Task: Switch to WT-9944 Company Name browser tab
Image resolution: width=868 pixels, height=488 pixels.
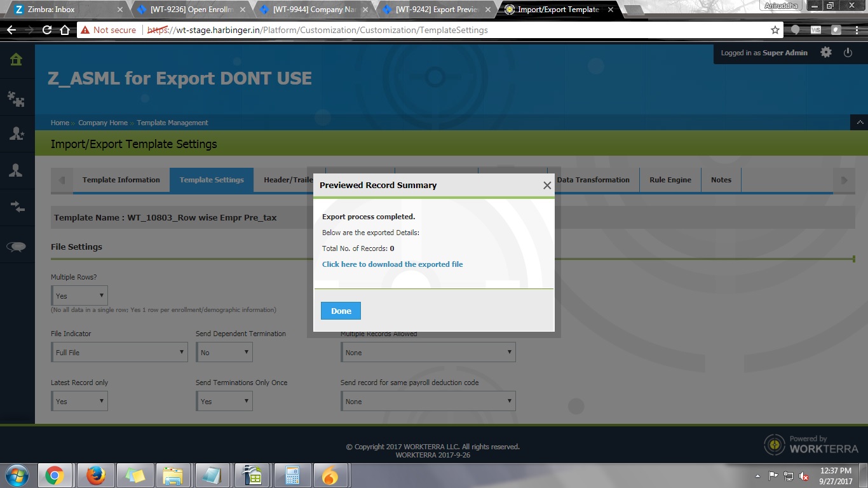Action: (313, 10)
